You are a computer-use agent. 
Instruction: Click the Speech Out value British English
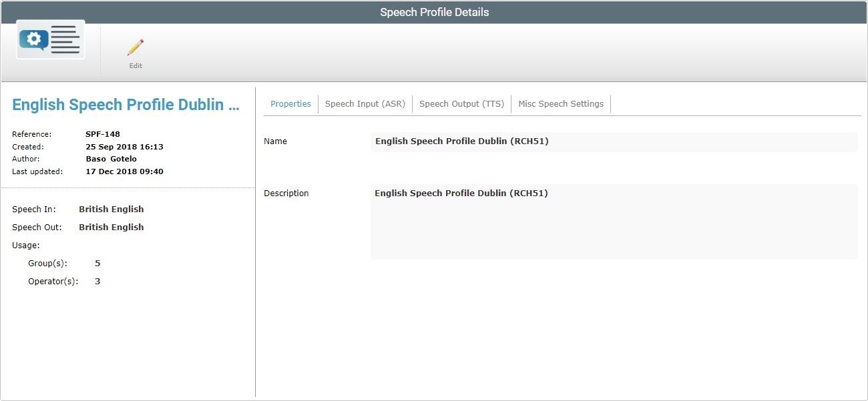pyautogui.click(x=111, y=227)
